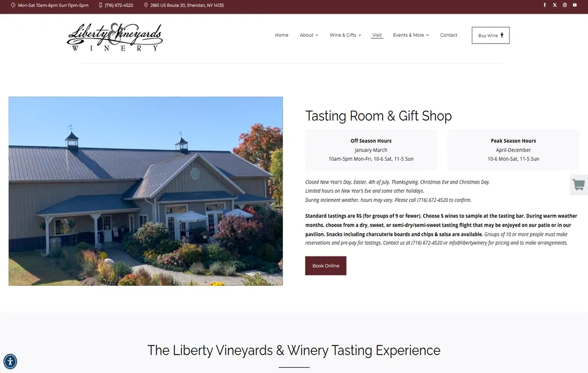The height and width of the screenshot is (373, 588).
Task: Click the winery building photo
Action: pos(146,191)
